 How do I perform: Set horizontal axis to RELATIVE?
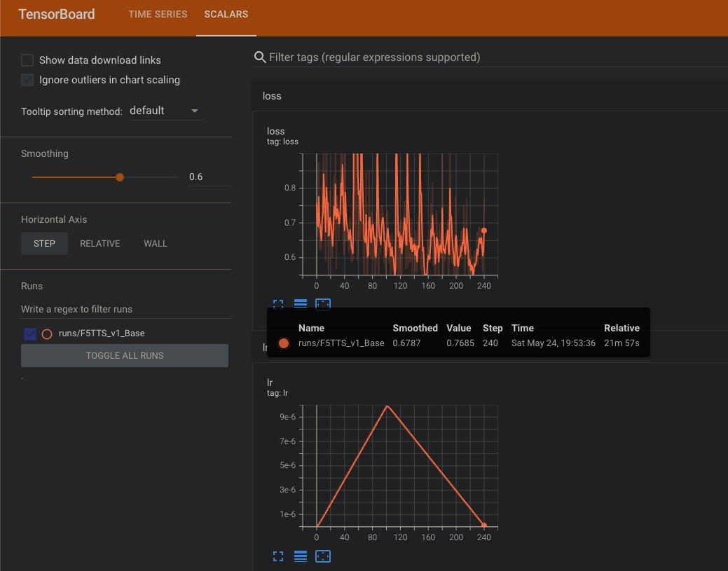pyautogui.click(x=99, y=244)
